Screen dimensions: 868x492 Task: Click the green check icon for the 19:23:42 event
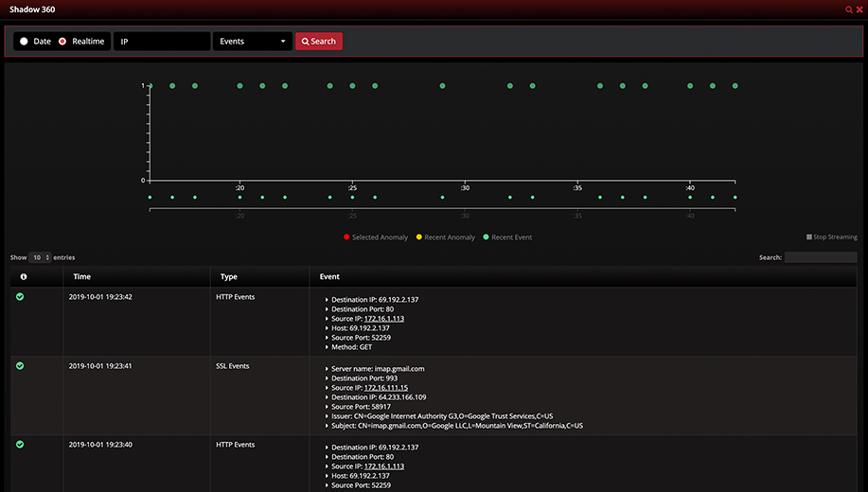20,297
